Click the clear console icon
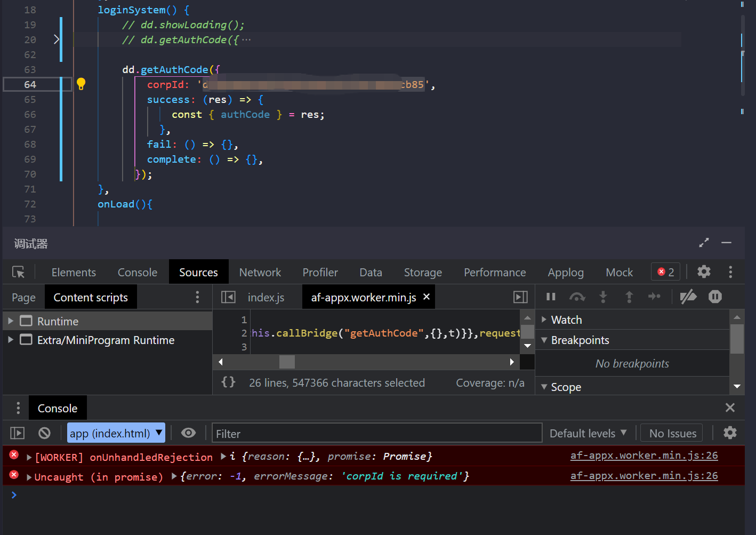 [x=44, y=433]
